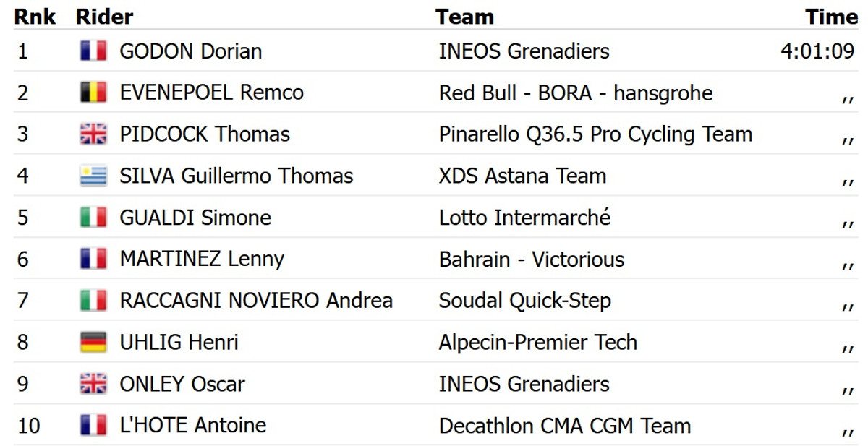Visit Pinarello Q36.5 Pro Cycling Team page

click(595, 134)
